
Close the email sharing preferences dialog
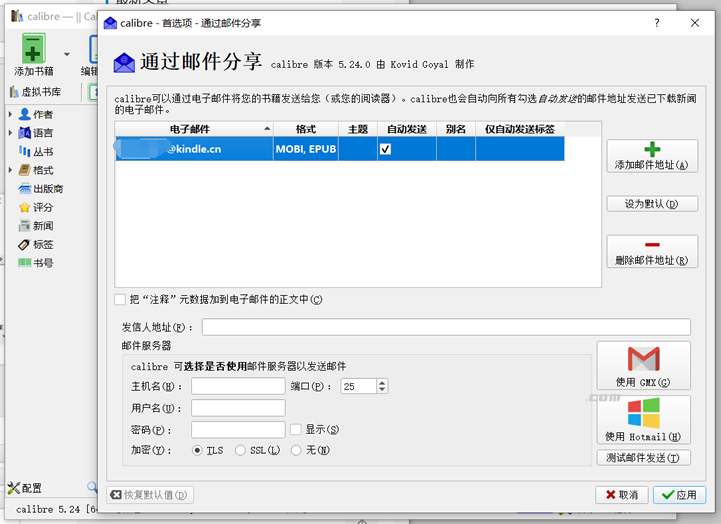[x=695, y=23]
